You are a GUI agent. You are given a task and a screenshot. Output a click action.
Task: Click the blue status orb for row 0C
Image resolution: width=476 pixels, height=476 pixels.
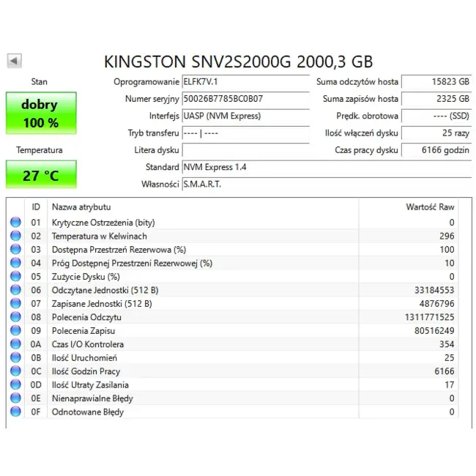click(x=15, y=371)
